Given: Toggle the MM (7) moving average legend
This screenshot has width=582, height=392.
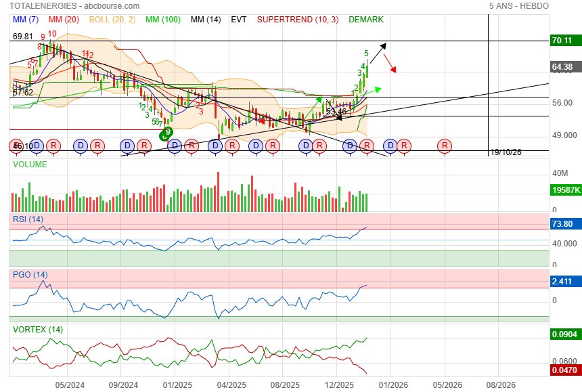Looking at the screenshot, I should [x=26, y=20].
